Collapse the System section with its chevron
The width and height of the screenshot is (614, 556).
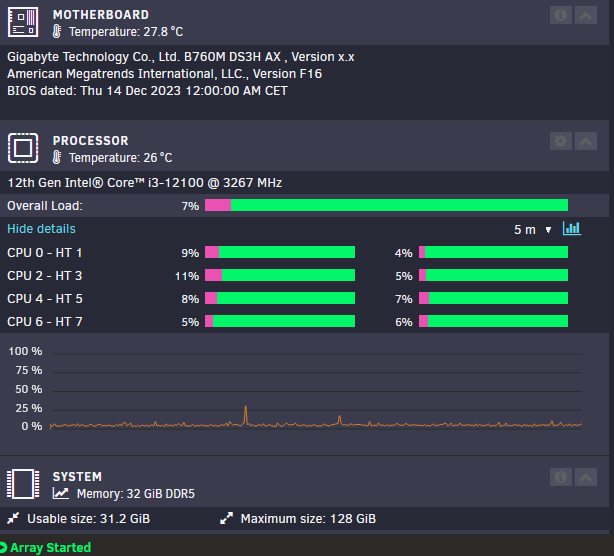[586, 477]
